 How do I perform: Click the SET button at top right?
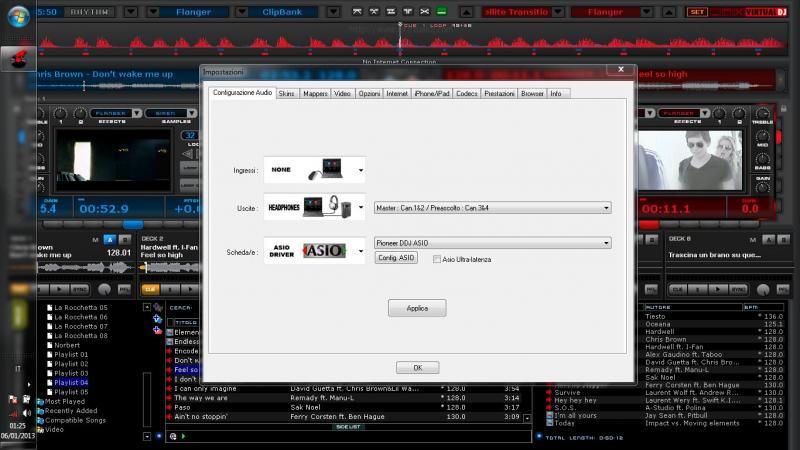tap(696, 12)
